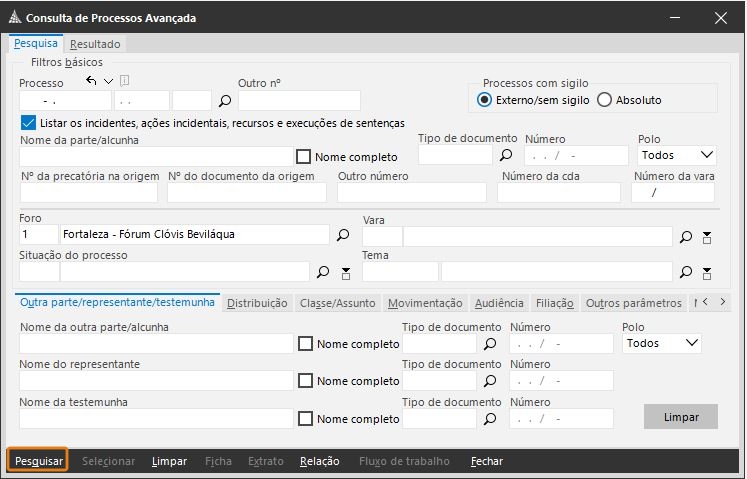Click the magnifier icon beside the Processo field
The image size is (747, 479).
click(x=225, y=100)
